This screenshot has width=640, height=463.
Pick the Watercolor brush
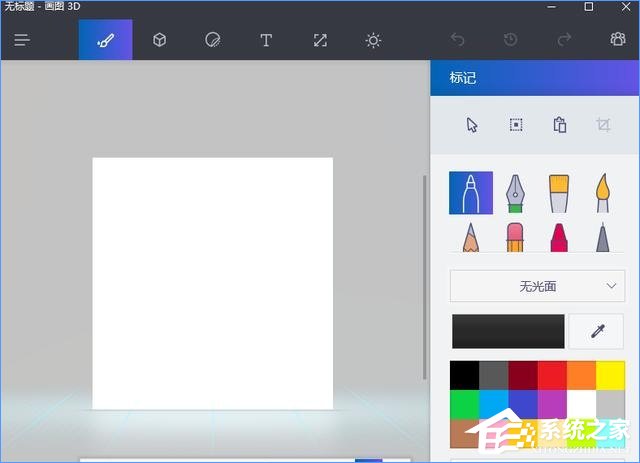pyautogui.click(x=603, y=192)
